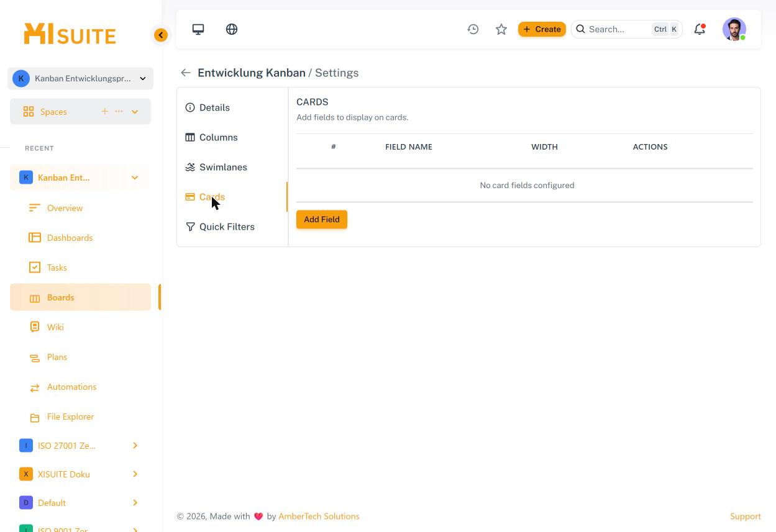
Task: Open the globe language icon
Action: pos(232,29)
